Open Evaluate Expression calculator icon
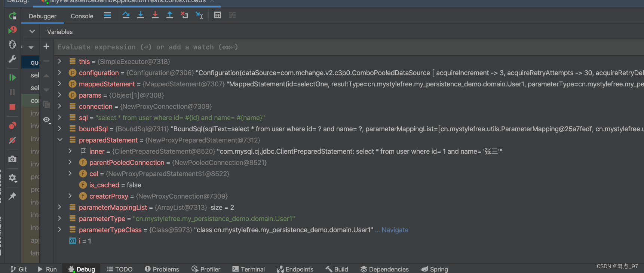644x273 pixels. 218,15
